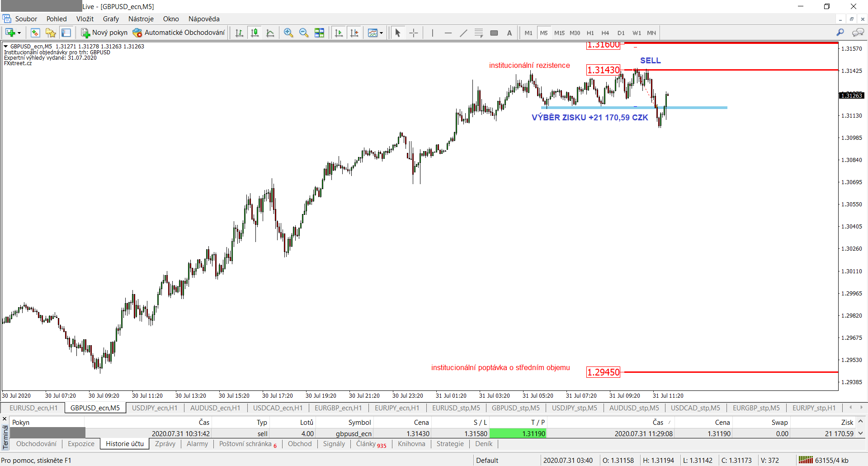Open the chat bubbles icon

858,33
